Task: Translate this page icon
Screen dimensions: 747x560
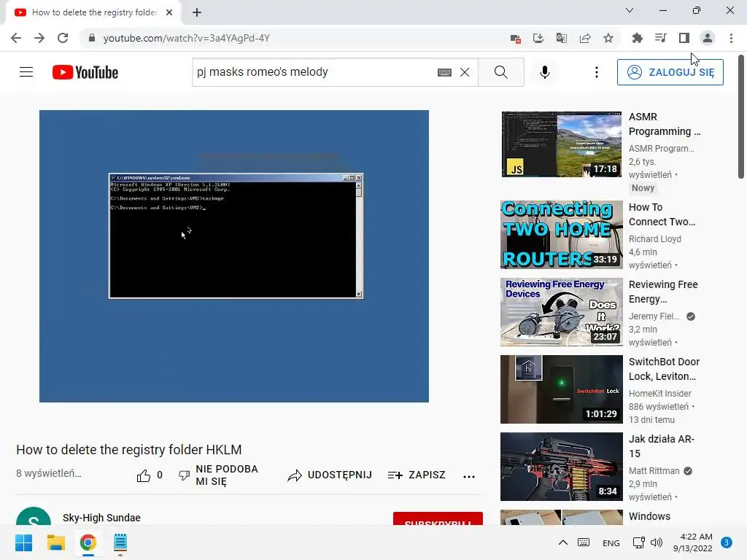Action: (x=562, y=38)
